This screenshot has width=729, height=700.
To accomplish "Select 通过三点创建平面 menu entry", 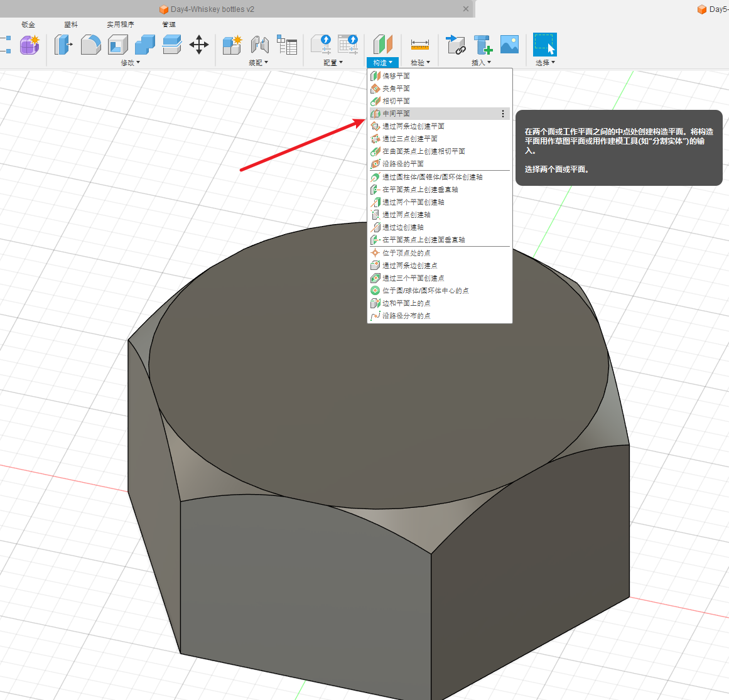I will click(x=410, y=139).
